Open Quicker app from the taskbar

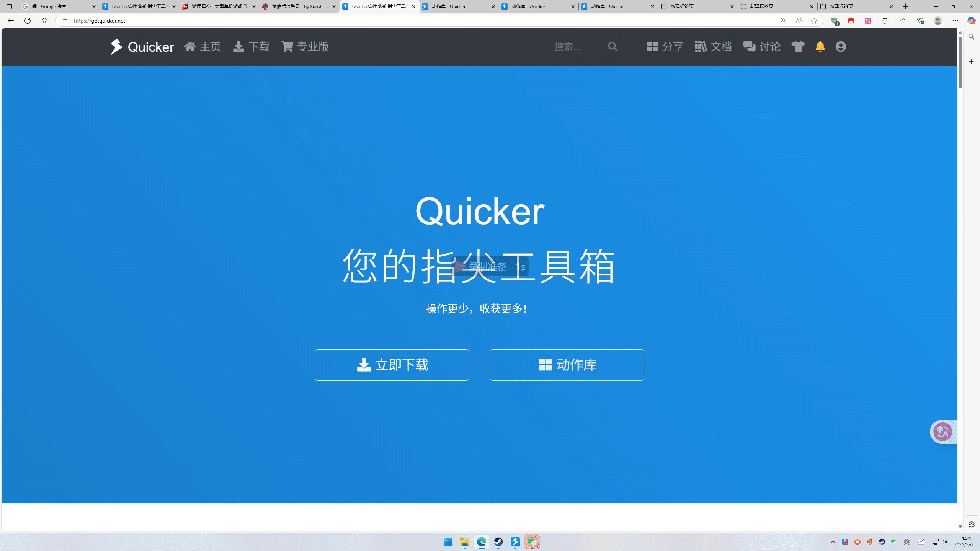pos(515,542)
